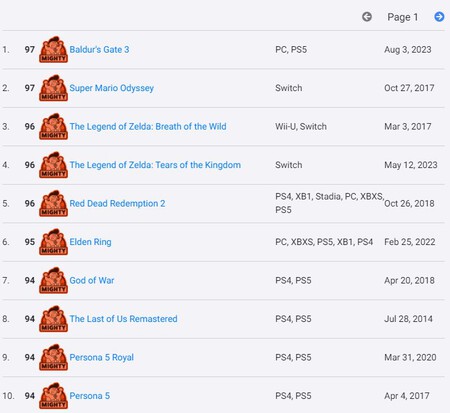Screen dimensions: 450x413
Task: Open the Persona 5 link in row 10
Action: click(x=90, y=396)
